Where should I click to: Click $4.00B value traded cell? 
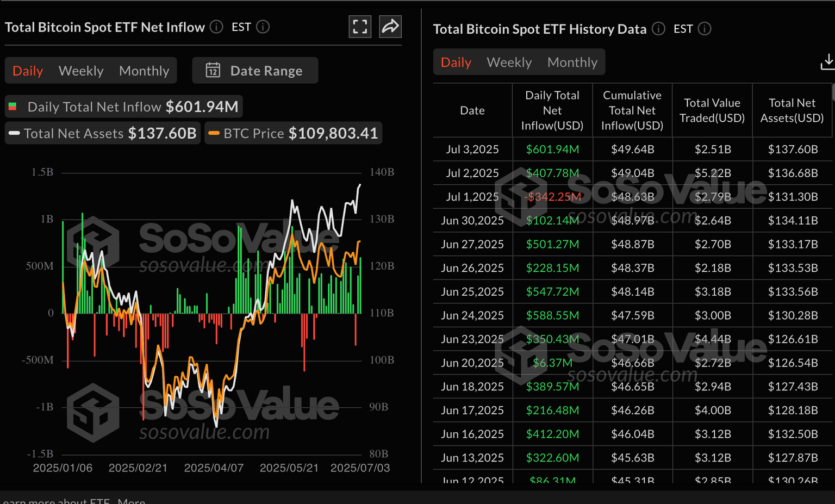point(713,410)
